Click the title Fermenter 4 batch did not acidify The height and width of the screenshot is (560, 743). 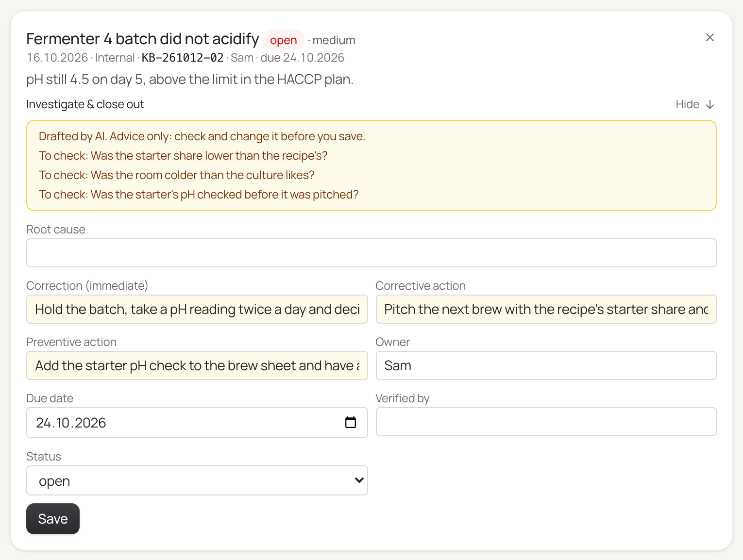point(143,39)
